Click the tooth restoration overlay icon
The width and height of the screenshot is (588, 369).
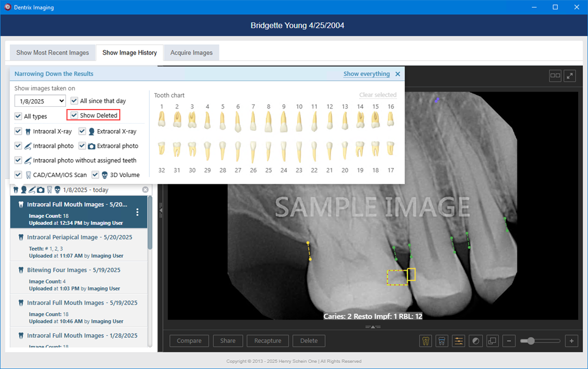(x=442, y=341)
